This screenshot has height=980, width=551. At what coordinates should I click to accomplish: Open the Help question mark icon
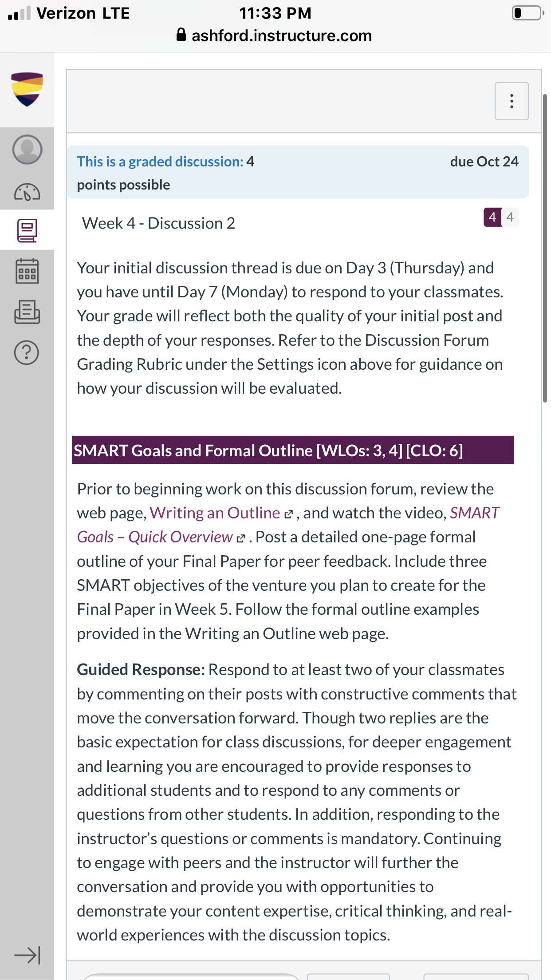[x=27, y=353]
